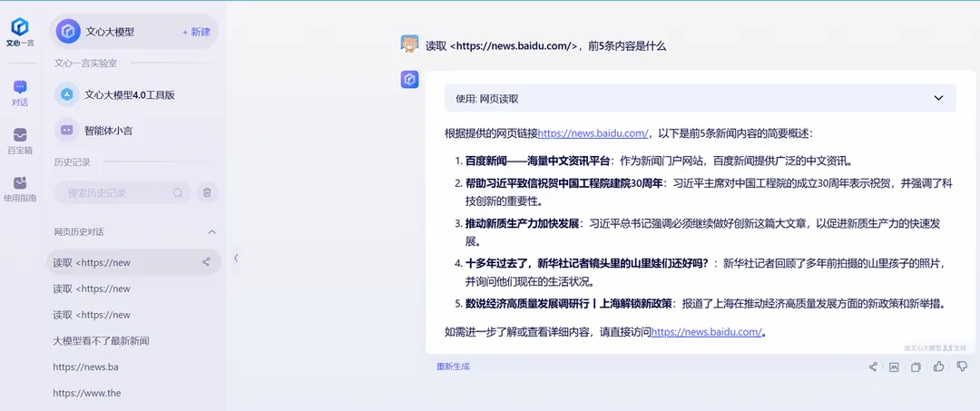Delete history with the trash icon
The width and height of the screenshot is (980, 411).
pyautogui.click(x=207, y=192)
